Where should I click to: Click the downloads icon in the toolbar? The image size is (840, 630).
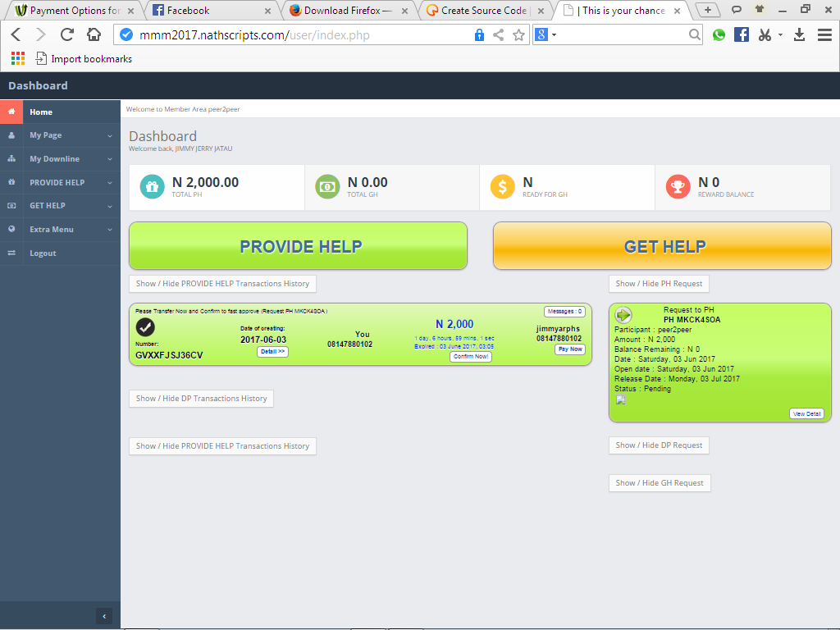[799, 34]
